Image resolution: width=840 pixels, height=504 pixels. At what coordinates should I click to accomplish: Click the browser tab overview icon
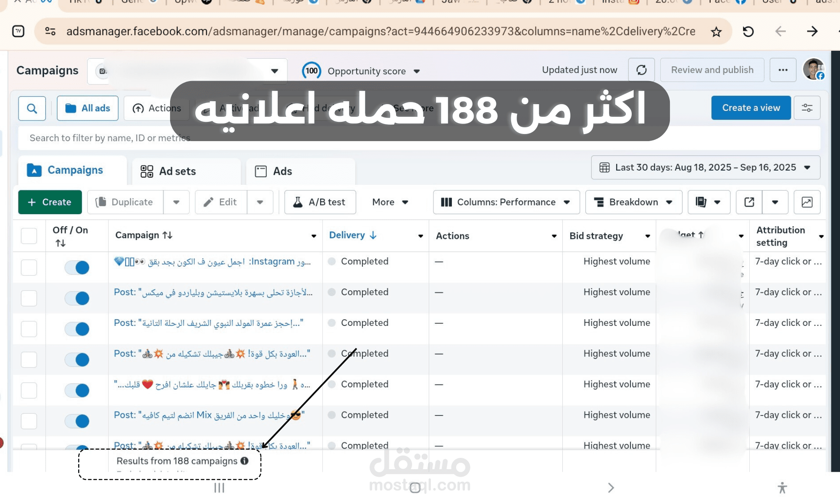[18, 31]
